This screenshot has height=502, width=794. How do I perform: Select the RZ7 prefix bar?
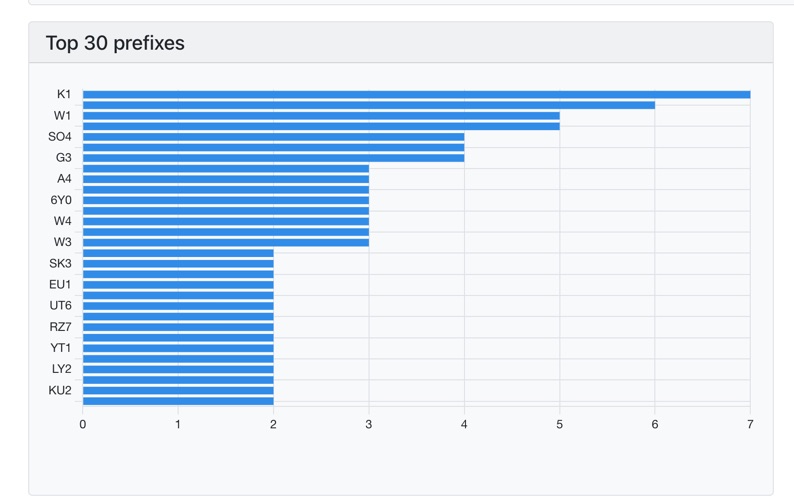pyautogui.click(x=178, y=327)
